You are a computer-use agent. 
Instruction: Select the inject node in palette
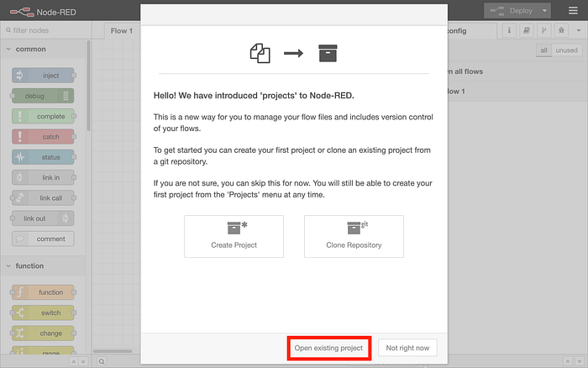(43, 76)
